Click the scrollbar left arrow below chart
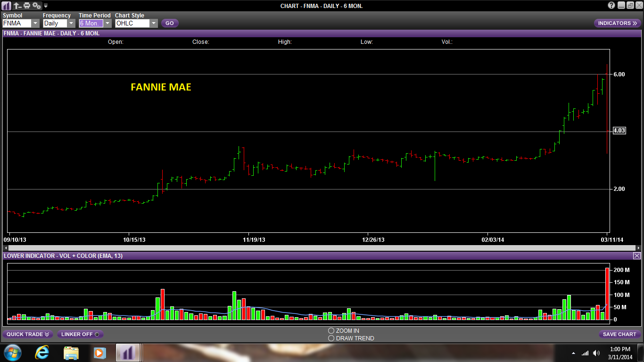Viewport: 644px width, 362px height. click(x=5, y=248)
